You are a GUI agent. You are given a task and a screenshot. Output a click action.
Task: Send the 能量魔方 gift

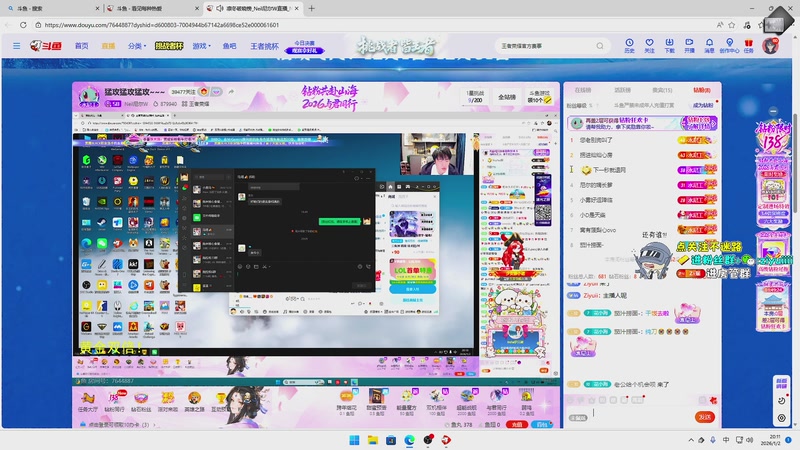click(406, 403)
